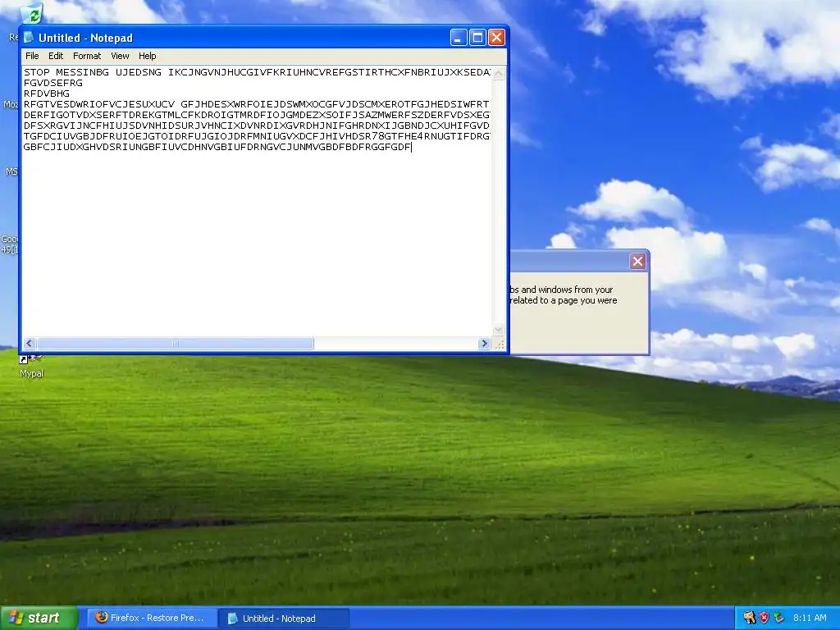Screen dimensions: 840x630
Task: Minimize the Notepad window
Action: pyautogui.click(x=459, y=38)
